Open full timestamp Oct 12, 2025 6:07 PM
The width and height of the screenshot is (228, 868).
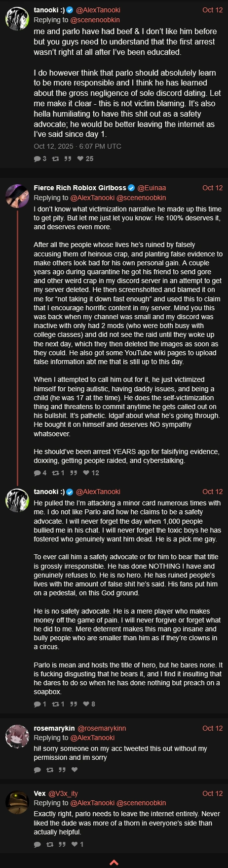[x=77, y=146]
